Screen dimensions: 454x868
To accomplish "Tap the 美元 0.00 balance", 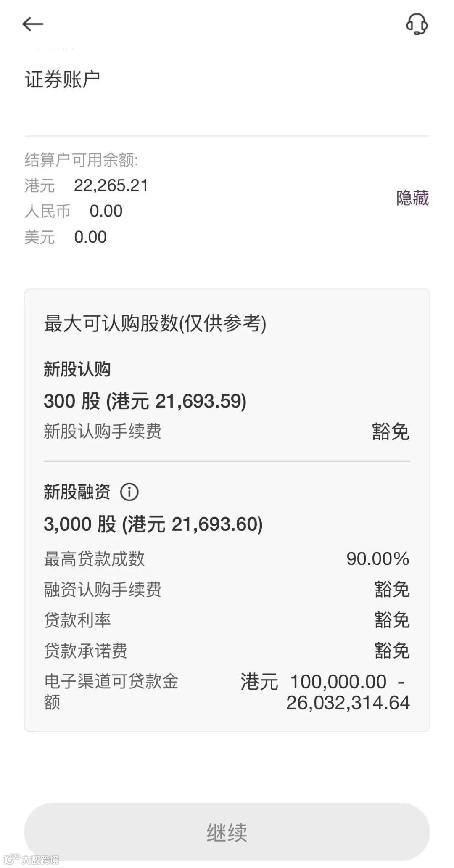I will [66, 237].
